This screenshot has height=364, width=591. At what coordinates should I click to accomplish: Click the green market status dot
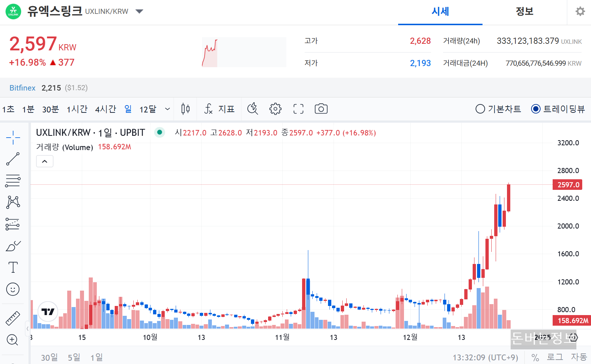(x=160, y=132)
